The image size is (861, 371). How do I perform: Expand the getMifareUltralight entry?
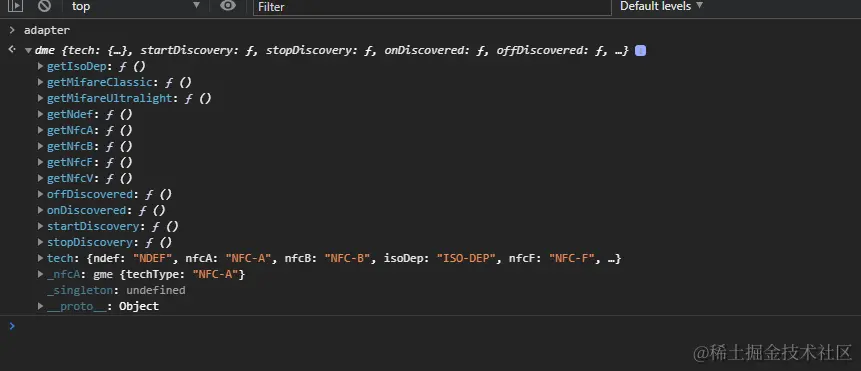click(41, 98)
